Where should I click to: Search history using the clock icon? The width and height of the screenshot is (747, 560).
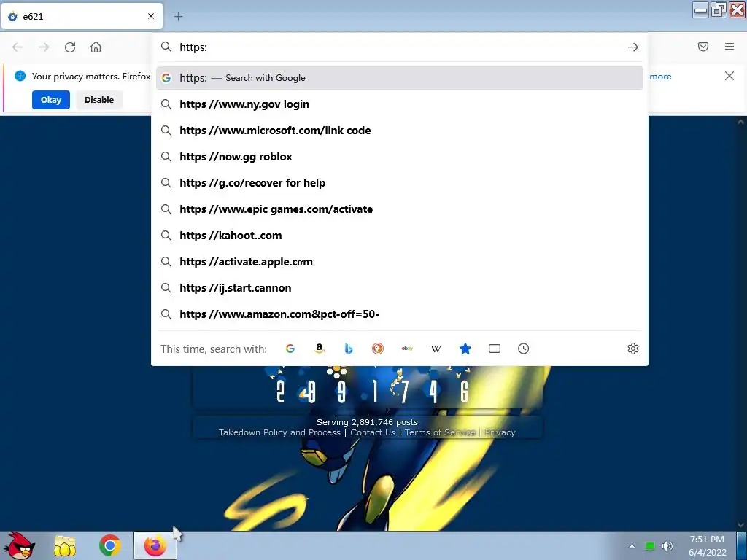[x=524, y=349]
